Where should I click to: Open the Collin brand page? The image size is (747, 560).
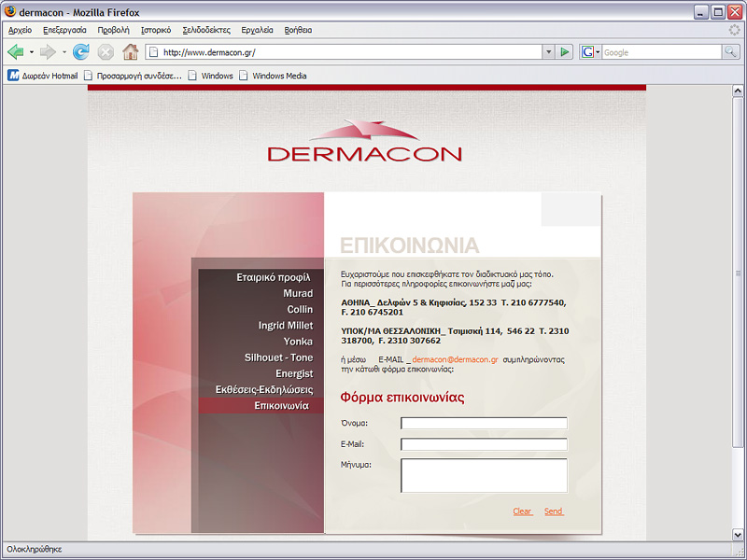pos(300,310)
